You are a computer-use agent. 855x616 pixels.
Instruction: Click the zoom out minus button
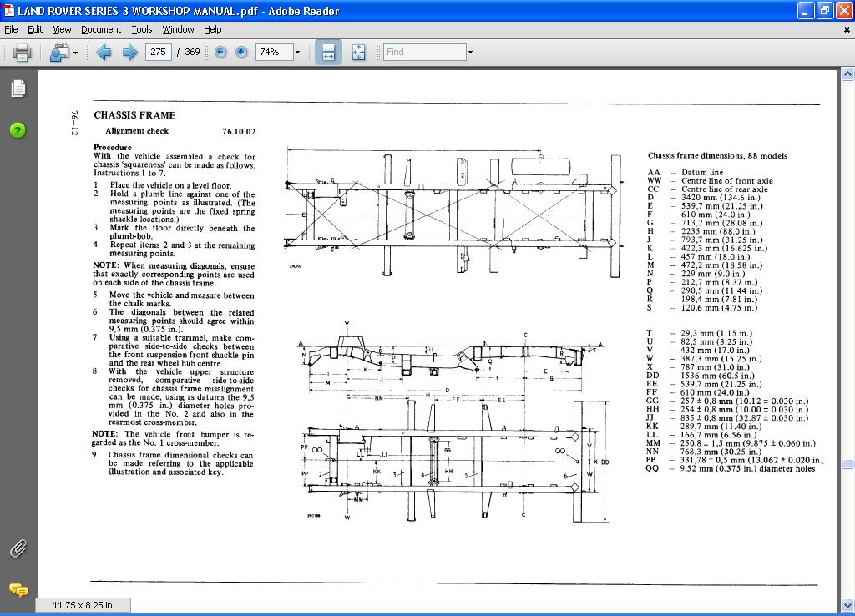click(220, 52)
